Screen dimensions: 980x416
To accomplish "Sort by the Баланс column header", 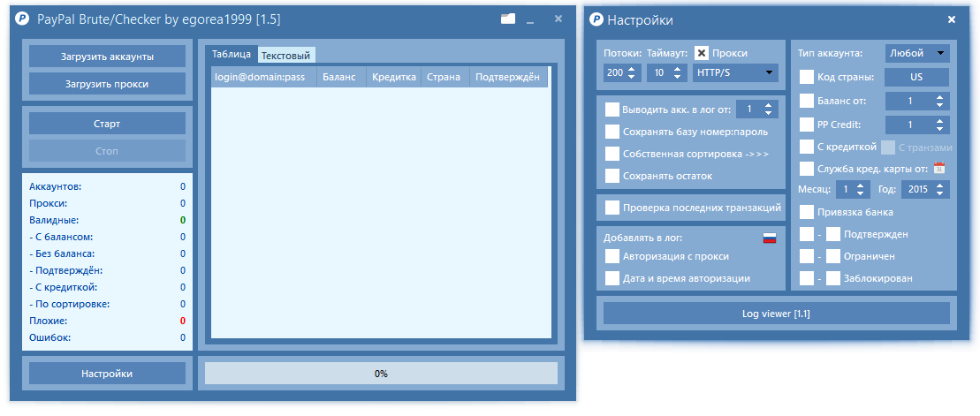I will coord(341,77).
